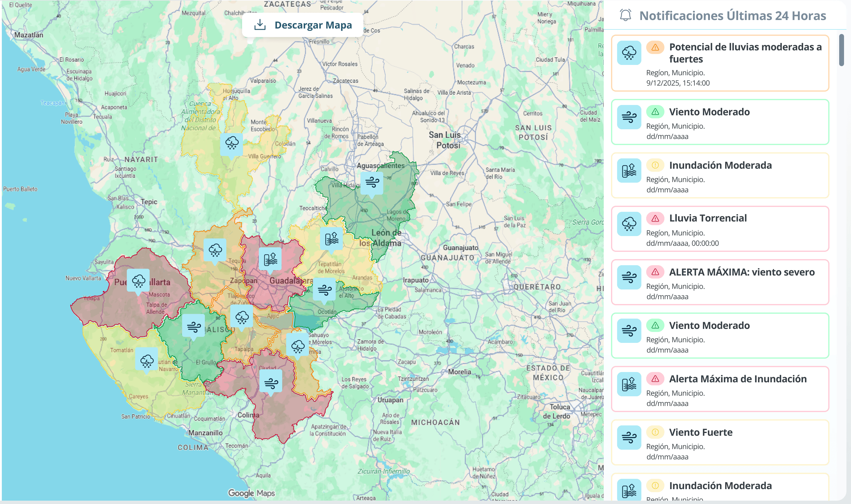Select ALERTA MÁXIMA: viento severo notification
This screenshot has width=851, height=504.
(720, 282)
